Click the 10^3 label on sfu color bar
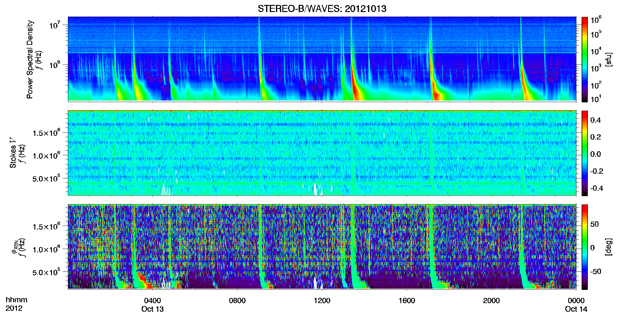 pyautogui.click(x=596, y=68)
